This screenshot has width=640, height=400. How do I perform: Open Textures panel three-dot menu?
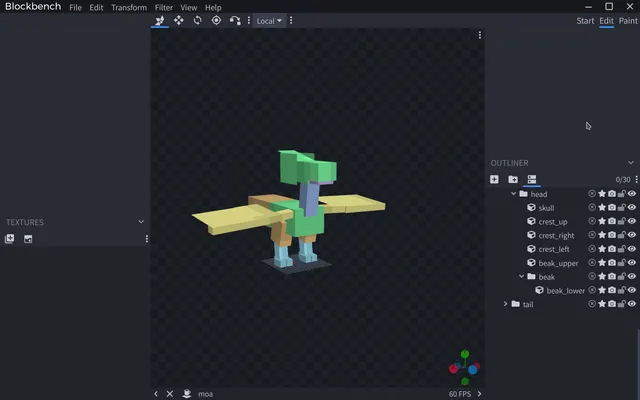147,239
